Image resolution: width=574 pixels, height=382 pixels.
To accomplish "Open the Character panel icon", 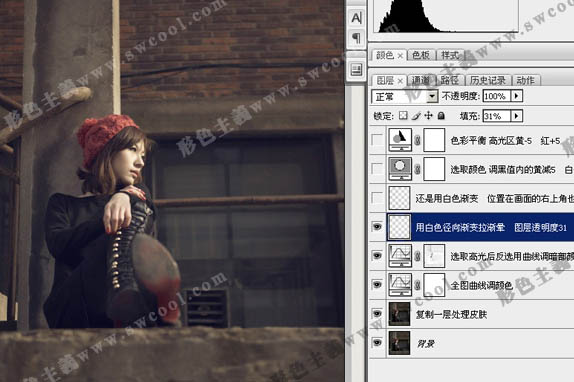I will [356, 18].
